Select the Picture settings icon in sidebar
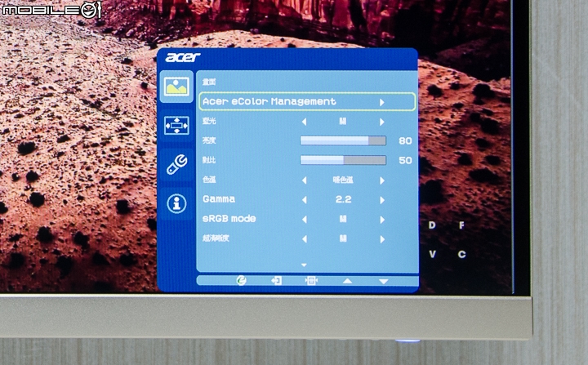The width and height of the screenshot is (588, 365). tap(176, 87)
